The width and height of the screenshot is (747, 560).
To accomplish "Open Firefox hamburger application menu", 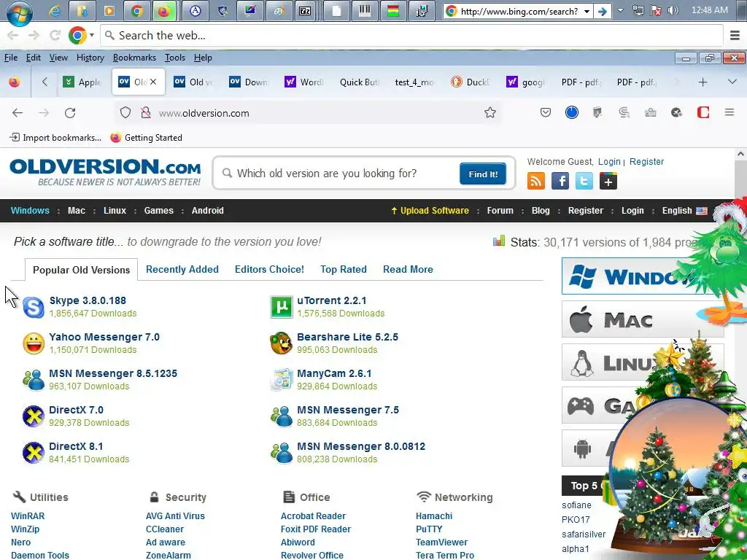I will (729, 113).
